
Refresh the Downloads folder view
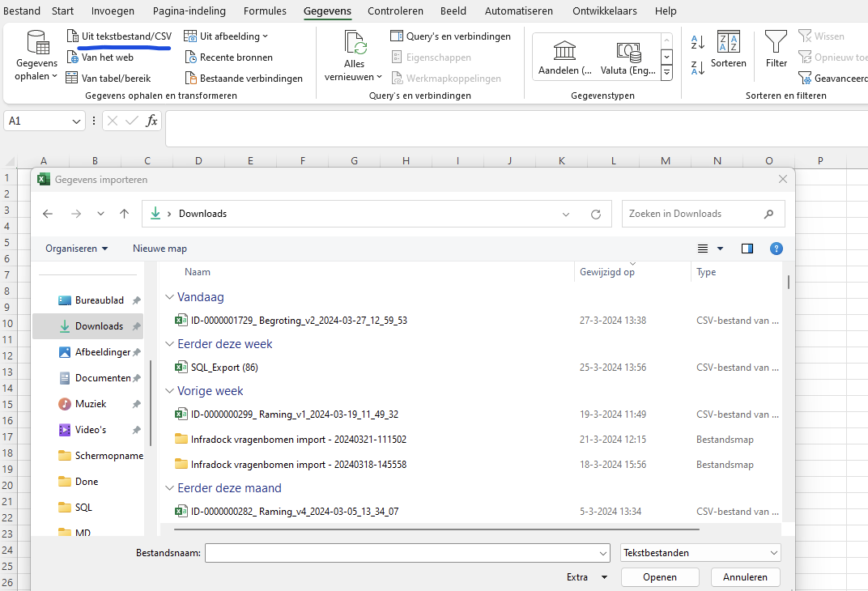point(596,215)
